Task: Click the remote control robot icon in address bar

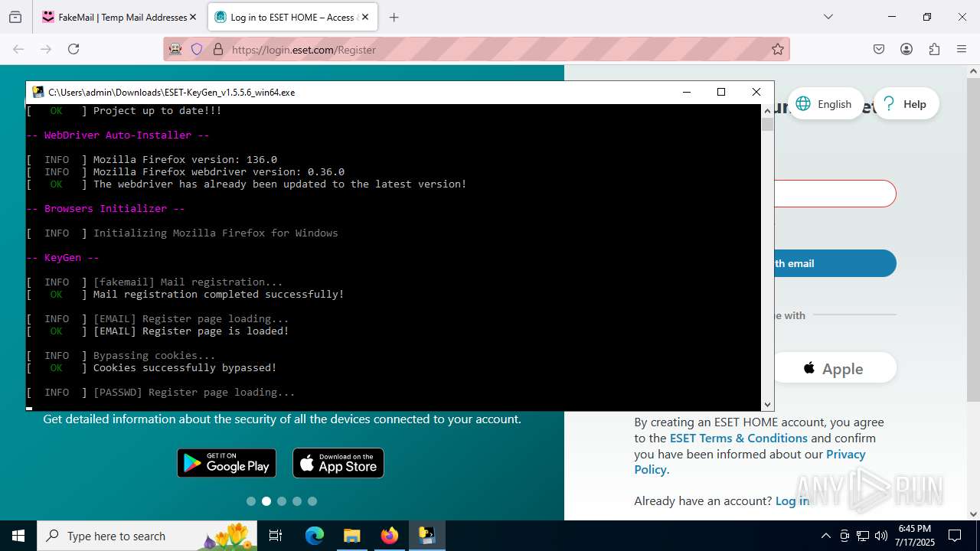Action: [175, 49]
